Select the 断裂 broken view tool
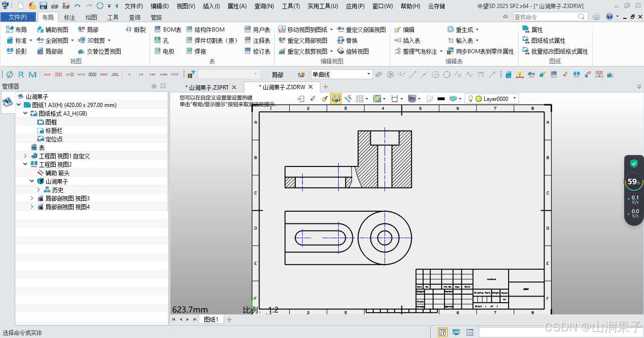The width and height of the screenshot is (644, 338). [136, 30]
